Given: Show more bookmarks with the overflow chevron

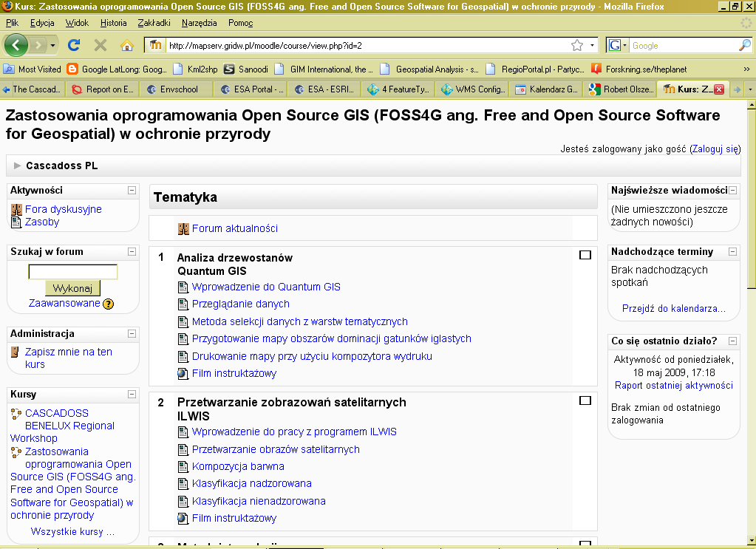Looking at the screenshot, I should (x=746, y=69).
